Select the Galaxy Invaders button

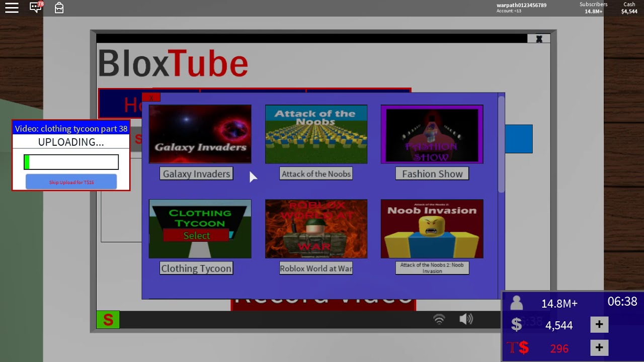tap(196, 174)
